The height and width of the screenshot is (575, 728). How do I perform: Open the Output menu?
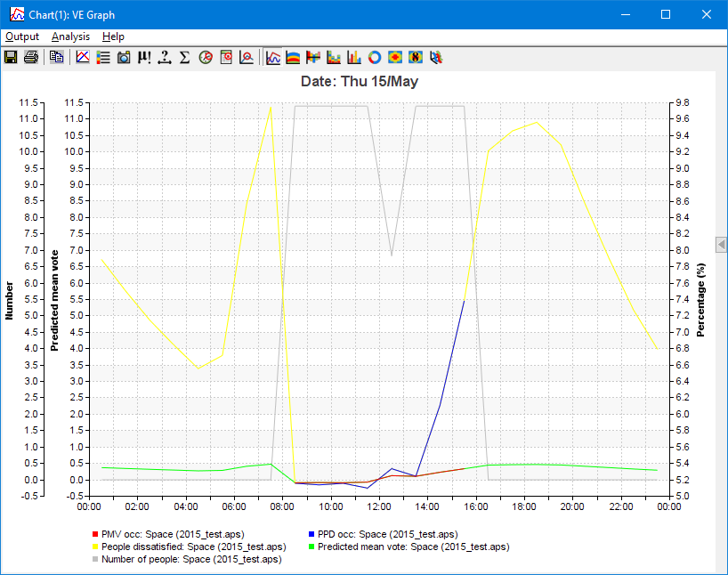coord(22,36)
